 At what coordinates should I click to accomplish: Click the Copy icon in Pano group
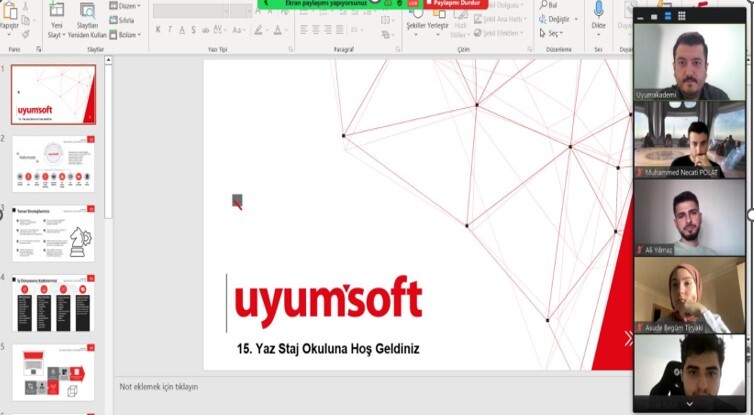[x=25, y=20]
